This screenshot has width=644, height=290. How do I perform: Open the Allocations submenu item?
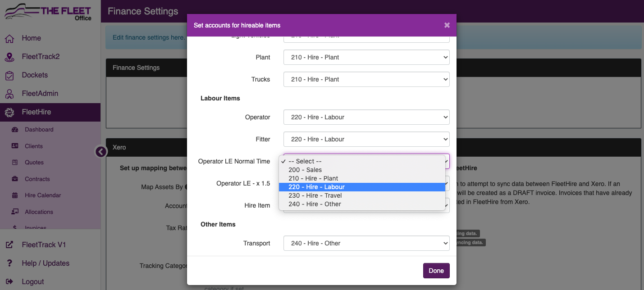39,212
